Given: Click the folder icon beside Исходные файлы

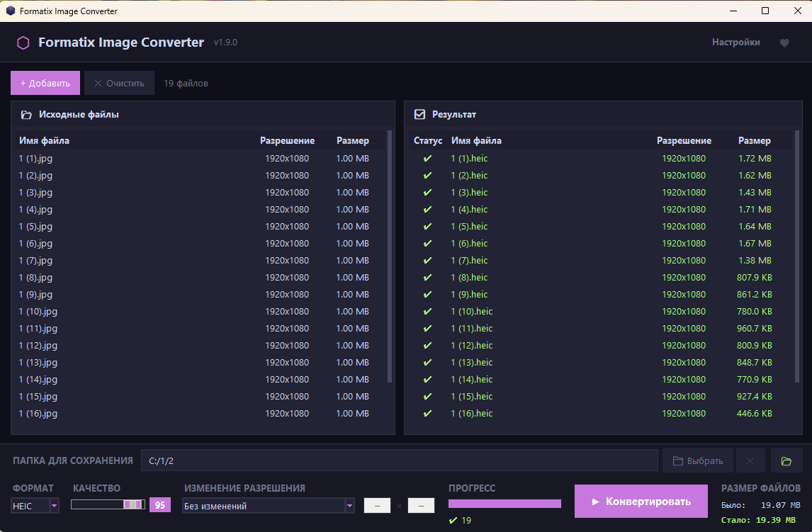Looking at the screenshot, I should [26, 115].
